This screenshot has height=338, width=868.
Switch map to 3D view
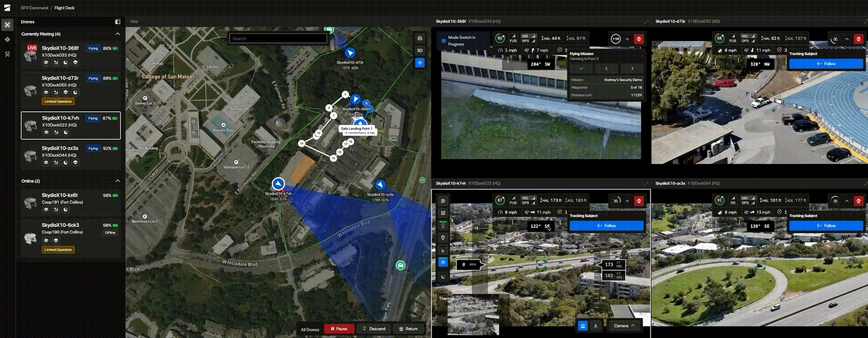(420, 51)
